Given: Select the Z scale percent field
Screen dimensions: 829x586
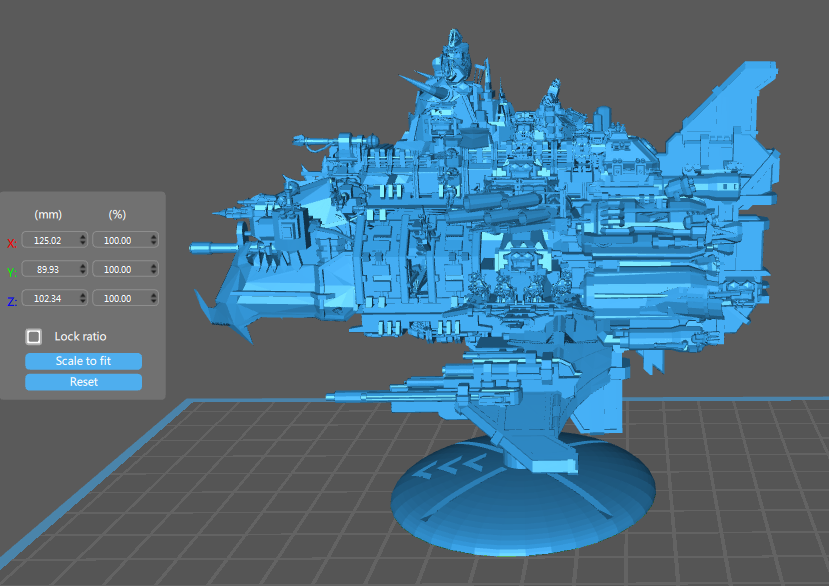Looking at the screenshot, I should click(125, 298).
